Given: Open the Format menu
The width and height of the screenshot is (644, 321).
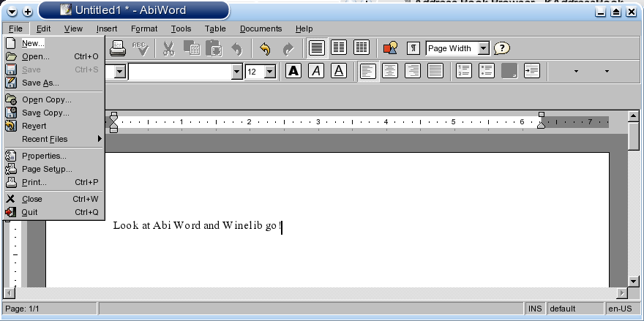Looking at the screenshot, I should point(144,29).
